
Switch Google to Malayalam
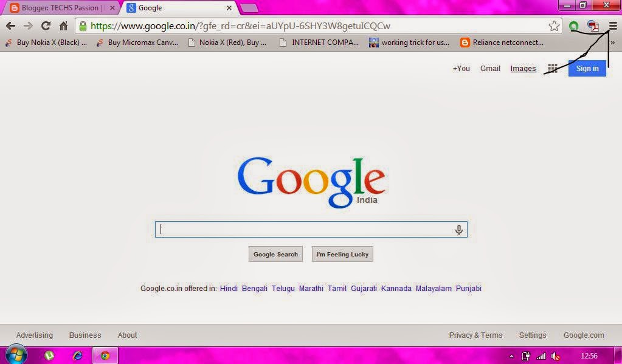point(433,288)
